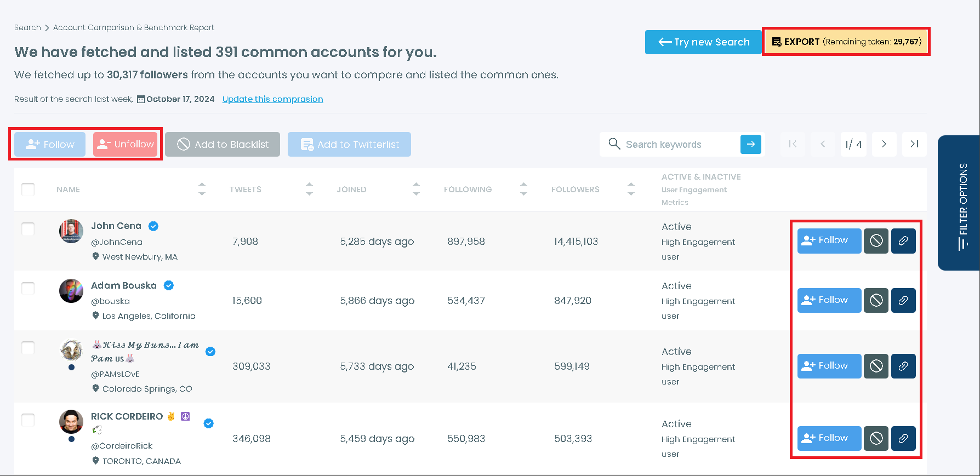Viewport: 980px width, 476px height.
Task: Follow John Cena
Action: [x=829, y=241]
